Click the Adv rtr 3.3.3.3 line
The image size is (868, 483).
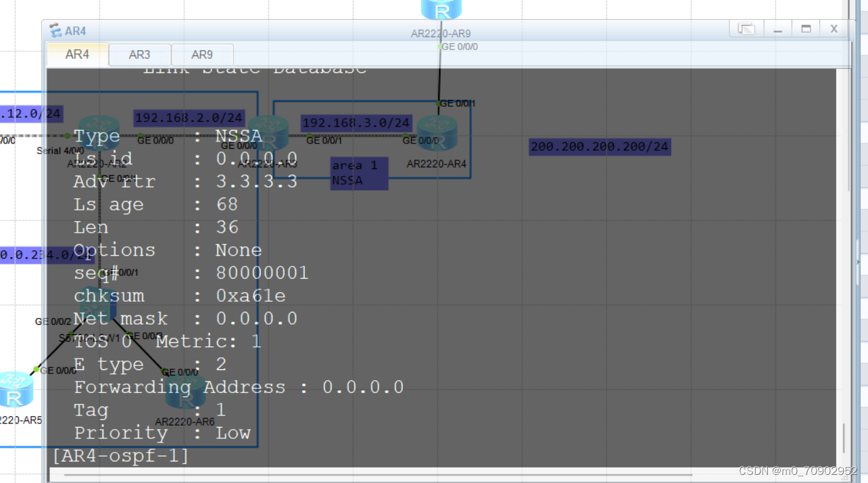click(x=185, y=181)
